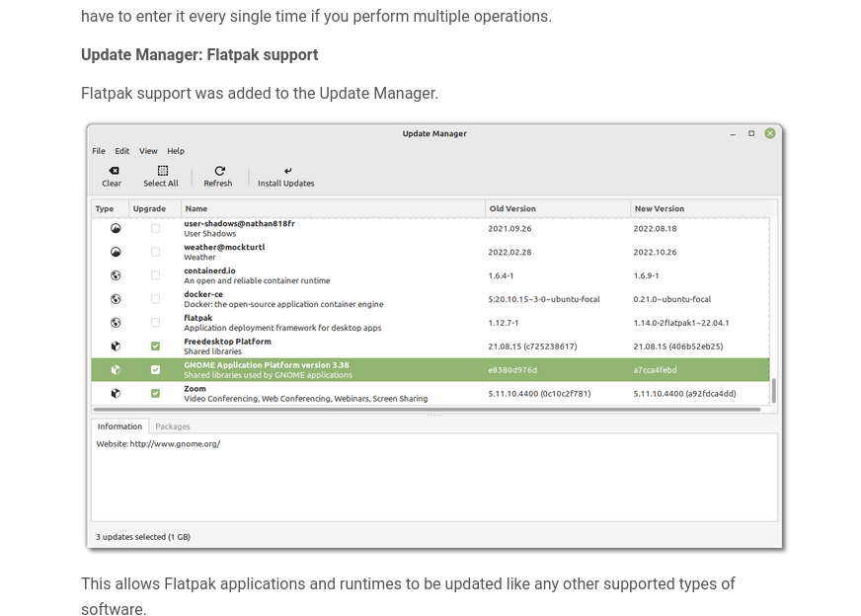Switch to the Packages tab
The height and width of the screenshot is (616, 861).
(x=173, y=426)
